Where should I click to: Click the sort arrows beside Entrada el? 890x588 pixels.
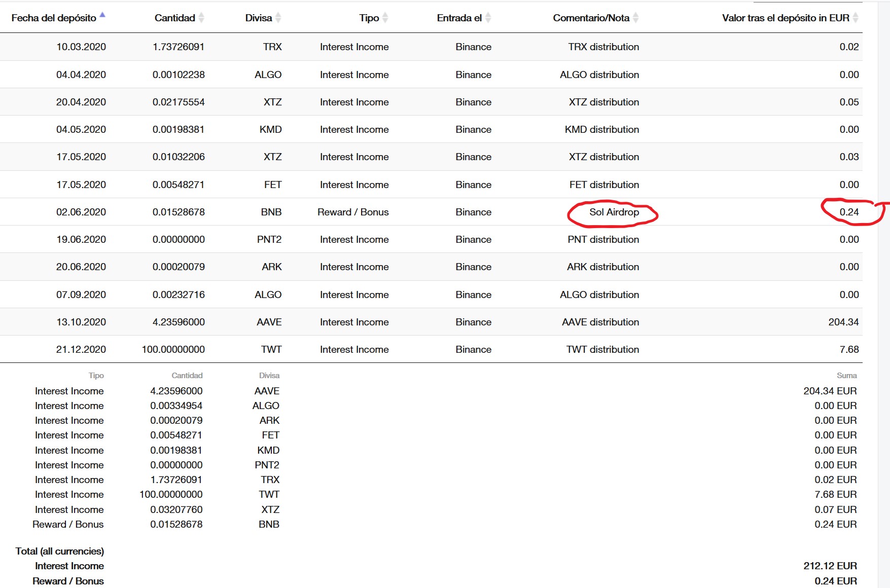(x=488, y=18)
